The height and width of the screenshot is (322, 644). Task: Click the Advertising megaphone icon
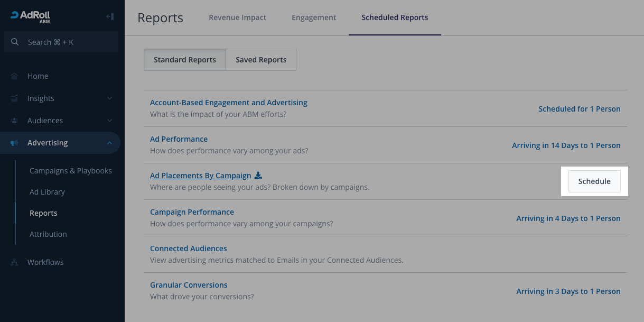(x=14, y=143)
